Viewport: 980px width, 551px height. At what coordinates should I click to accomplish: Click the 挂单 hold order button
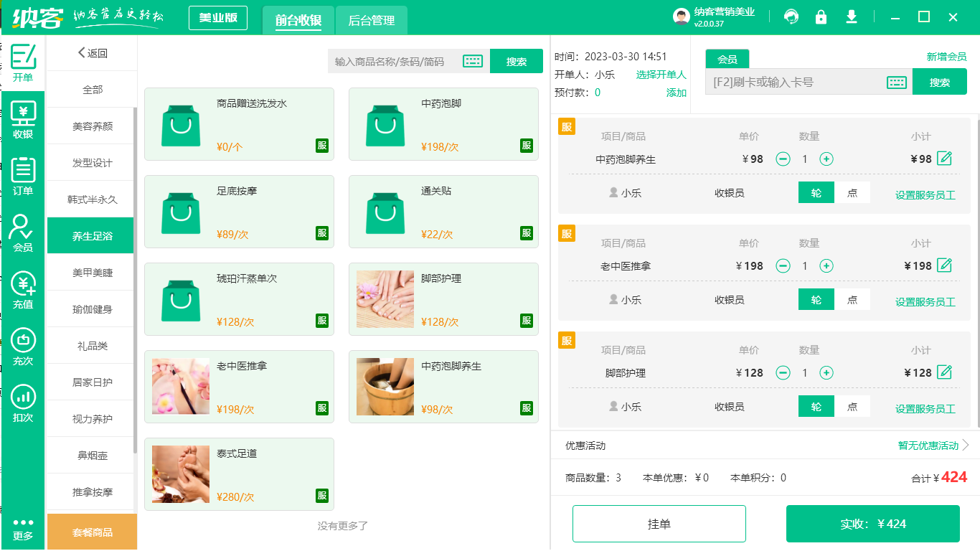pos(659,524)
